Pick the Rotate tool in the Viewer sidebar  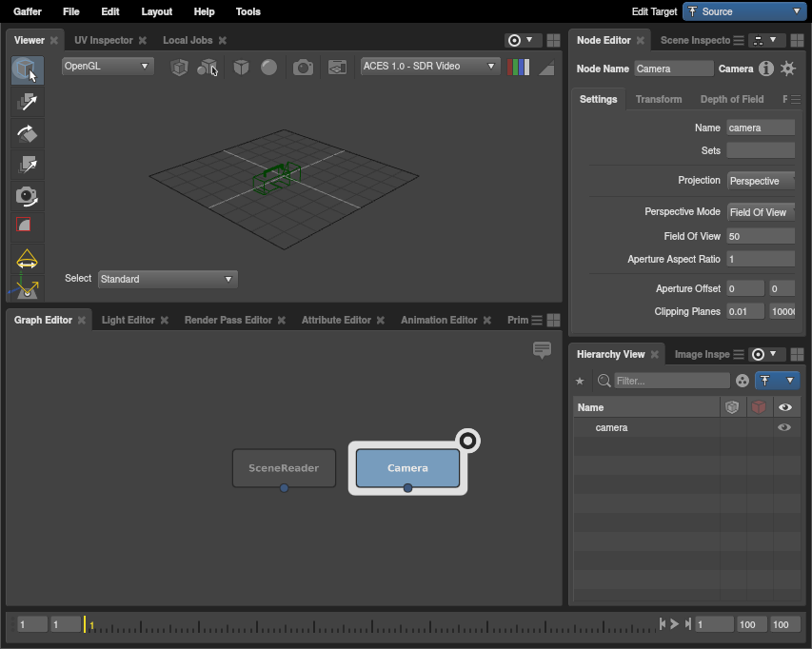27,133
